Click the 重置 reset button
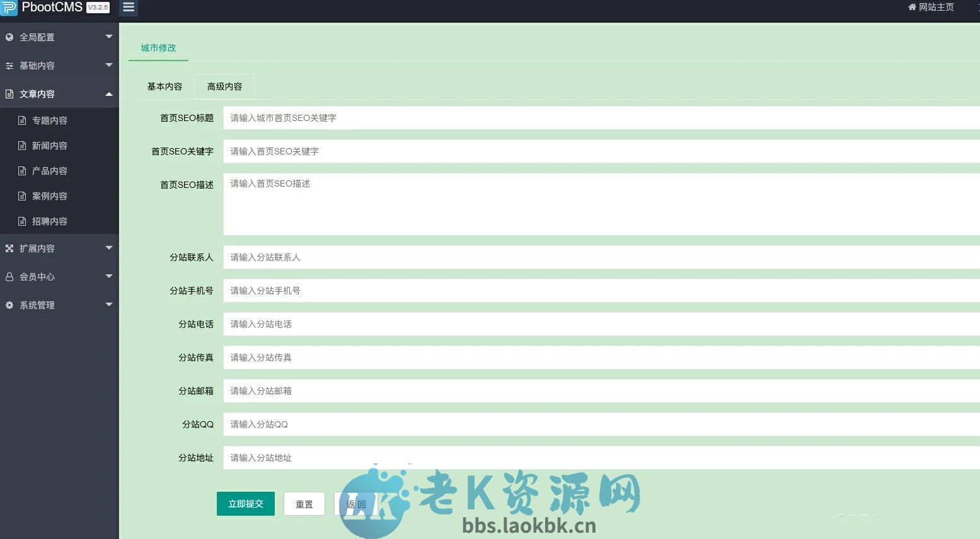The height and width of the screenshot is (539, 980). (x=304, y=504)
